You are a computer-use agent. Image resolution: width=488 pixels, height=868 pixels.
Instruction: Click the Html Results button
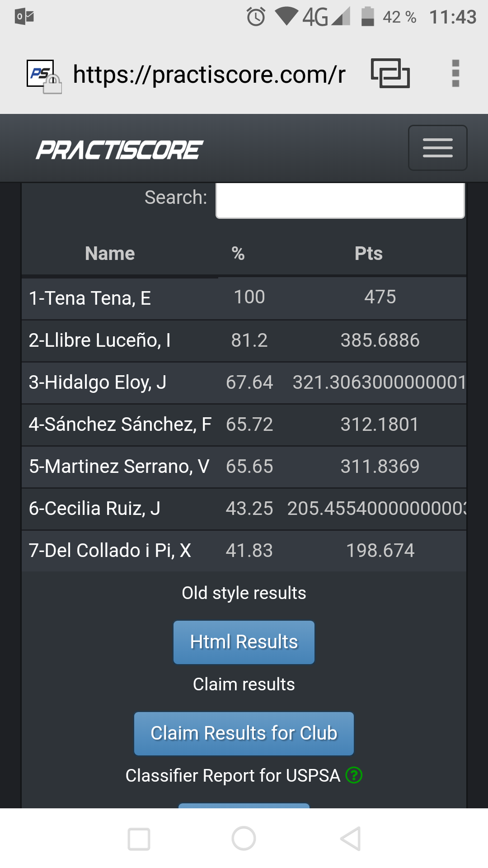pyautogui.click(x=244, y=642)
